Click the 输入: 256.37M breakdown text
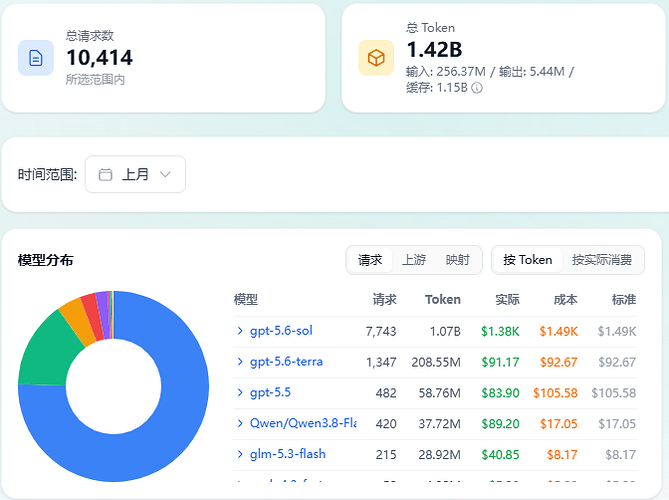The width and height of the screenshot is (669, 500). (x=446, y=71)
